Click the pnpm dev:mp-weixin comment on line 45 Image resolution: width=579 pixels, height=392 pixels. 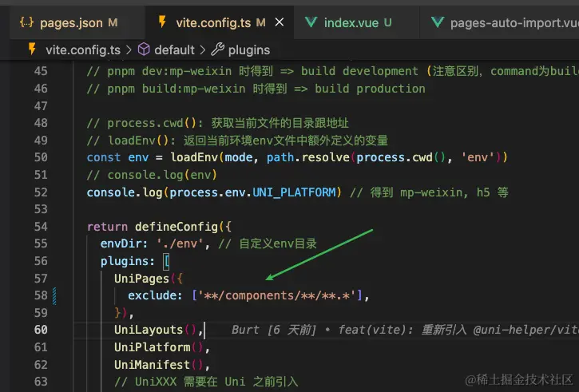[333, 71]
